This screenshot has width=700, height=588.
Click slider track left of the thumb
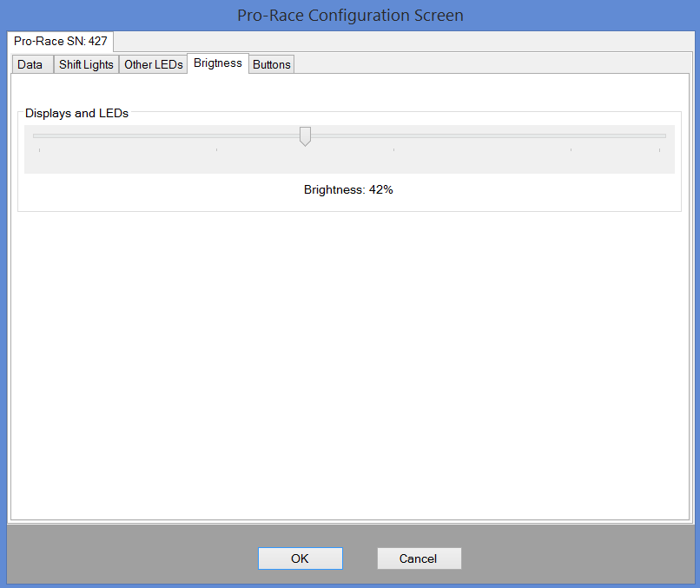tap(165, 135)
